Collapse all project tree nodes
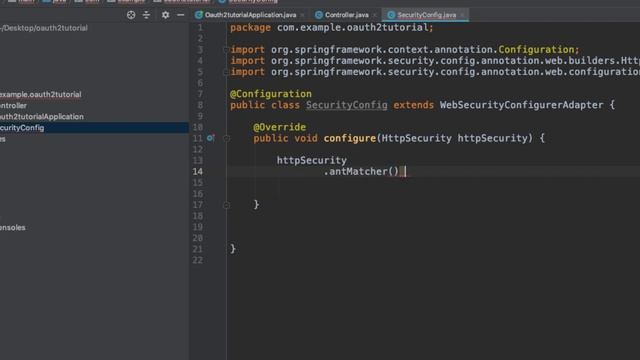Image resolution: width=640 pixels, height=360 pixels. coord(146,15)
